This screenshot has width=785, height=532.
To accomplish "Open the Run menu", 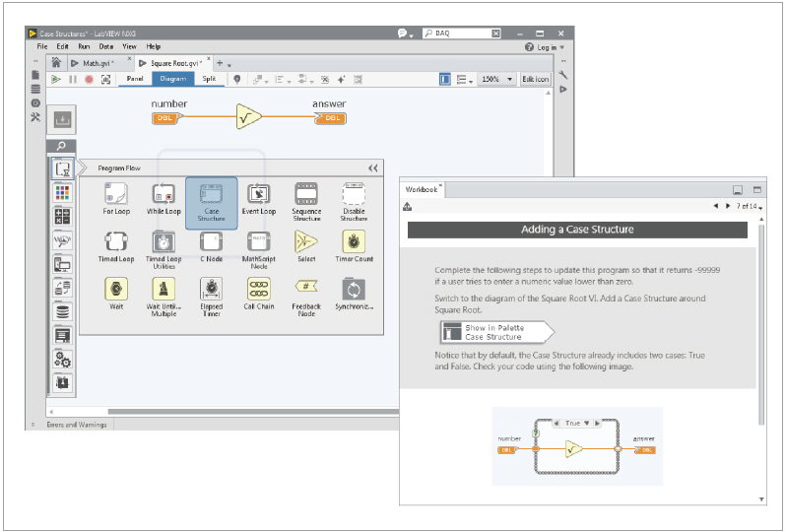I will tap(84, 46).
